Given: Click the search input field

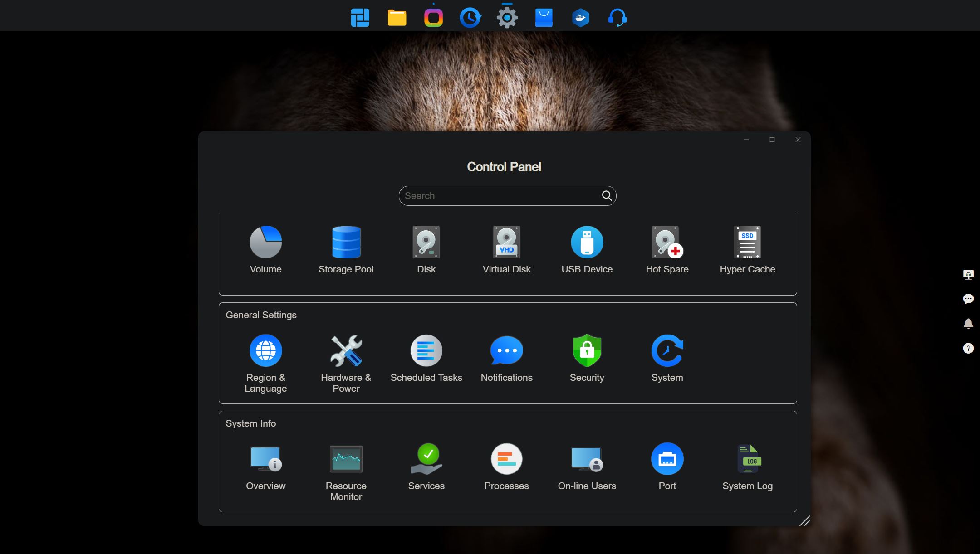Looking at the screenshot, I should point(507,196).
